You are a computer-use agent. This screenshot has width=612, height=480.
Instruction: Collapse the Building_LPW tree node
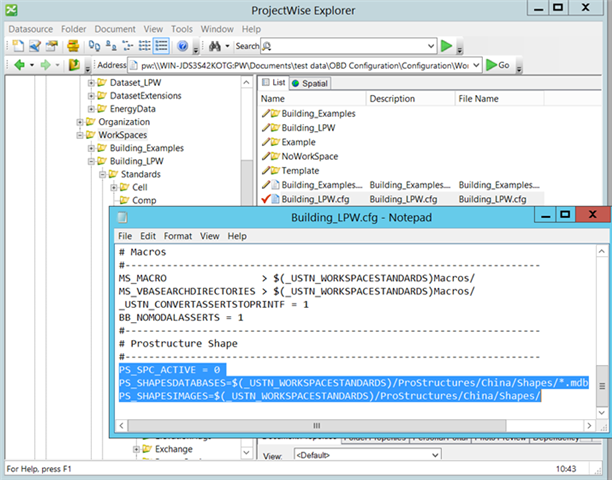pos(91,161)
